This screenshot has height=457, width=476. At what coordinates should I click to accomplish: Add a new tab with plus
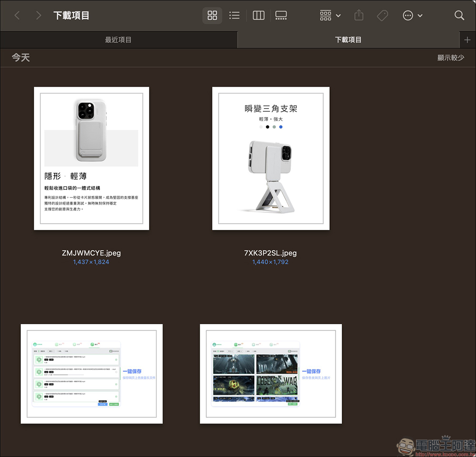[x=467, y=40]
